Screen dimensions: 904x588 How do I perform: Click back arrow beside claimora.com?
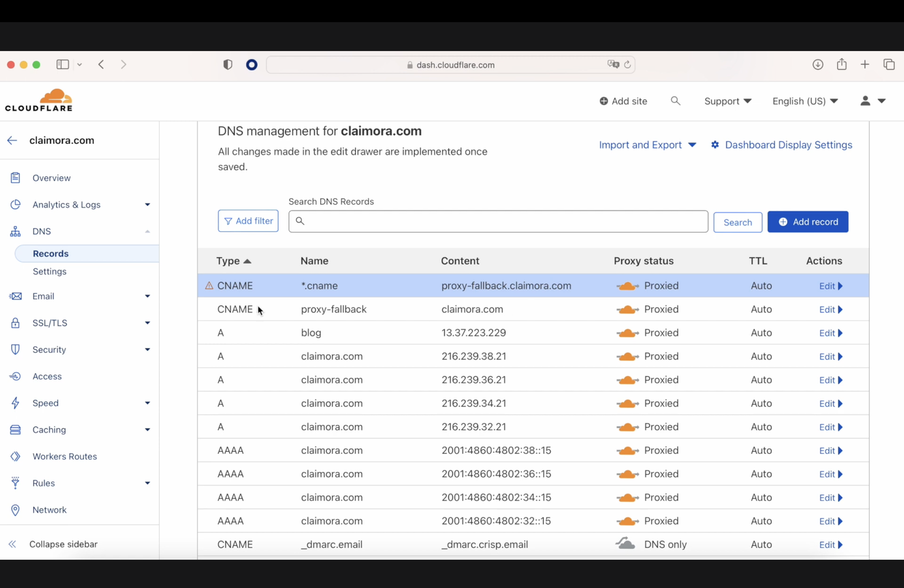[x=12, y=140]
